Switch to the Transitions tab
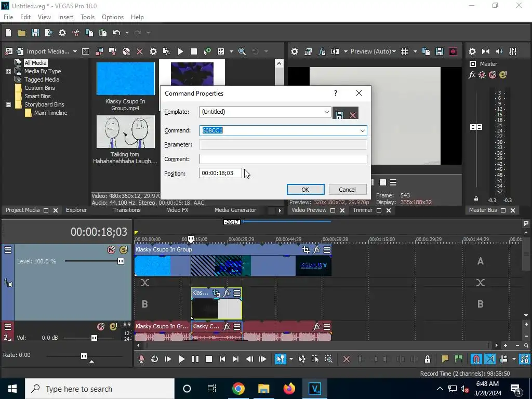532x399 pixels. pos(127,210)
